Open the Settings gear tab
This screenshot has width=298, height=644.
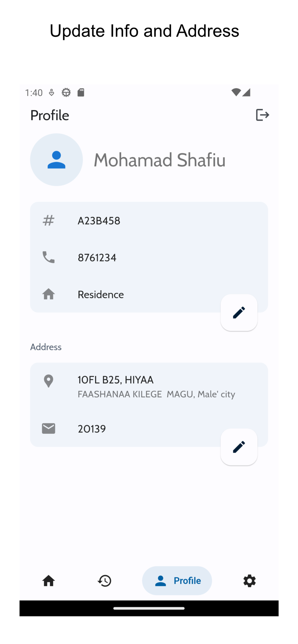(249, 581)
